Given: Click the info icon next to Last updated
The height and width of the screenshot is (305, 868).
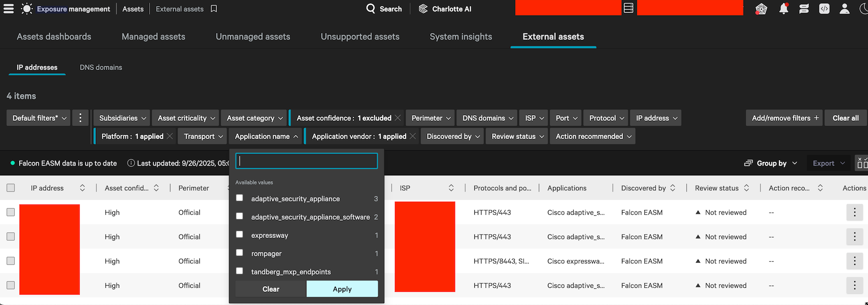Looking at the screenshot, I should coord(131,163).
